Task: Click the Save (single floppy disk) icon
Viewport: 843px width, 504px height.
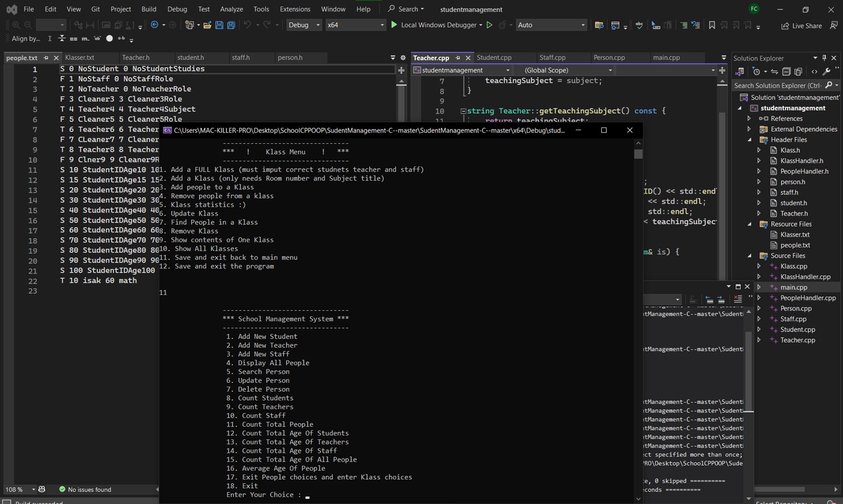Action: (x=219, y=25)
